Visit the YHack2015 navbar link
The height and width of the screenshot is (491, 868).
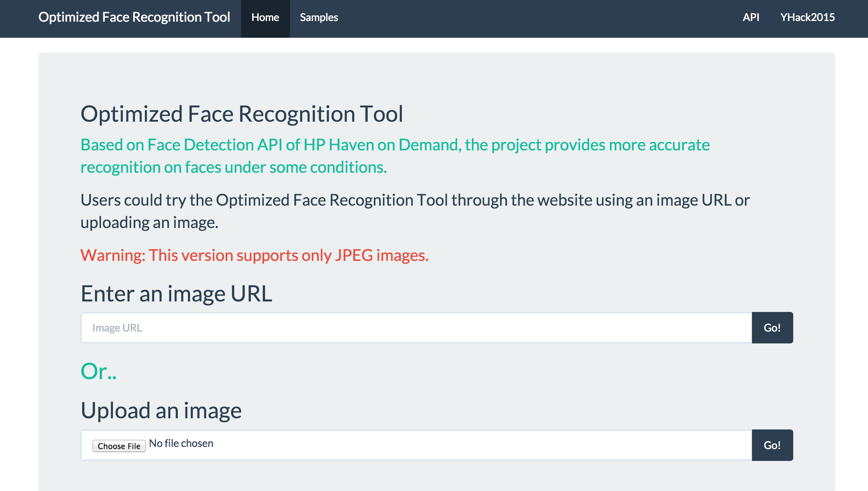coord(807,17)
